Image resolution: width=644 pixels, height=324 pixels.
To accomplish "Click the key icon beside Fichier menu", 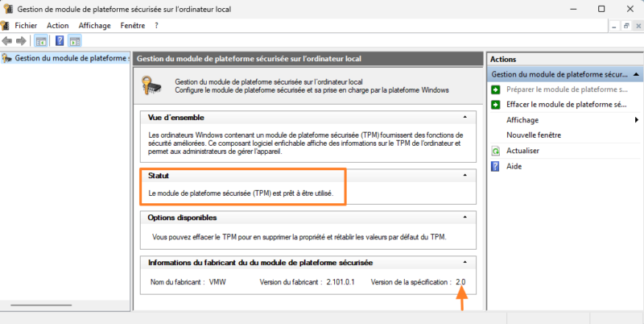I will 5,26.
